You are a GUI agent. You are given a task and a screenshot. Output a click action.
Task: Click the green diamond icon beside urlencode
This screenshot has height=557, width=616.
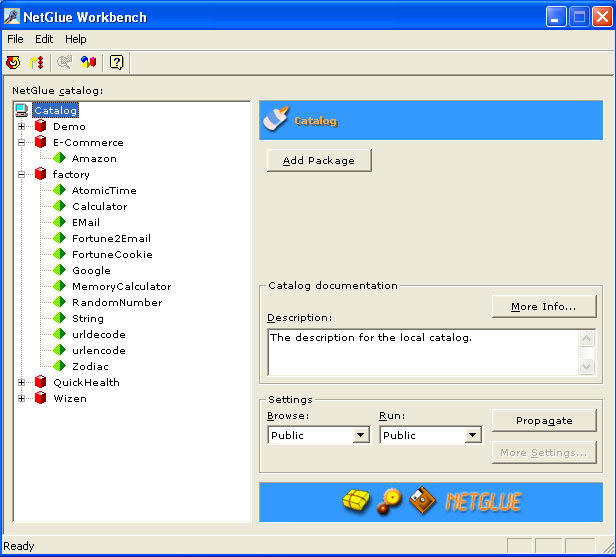59,350
